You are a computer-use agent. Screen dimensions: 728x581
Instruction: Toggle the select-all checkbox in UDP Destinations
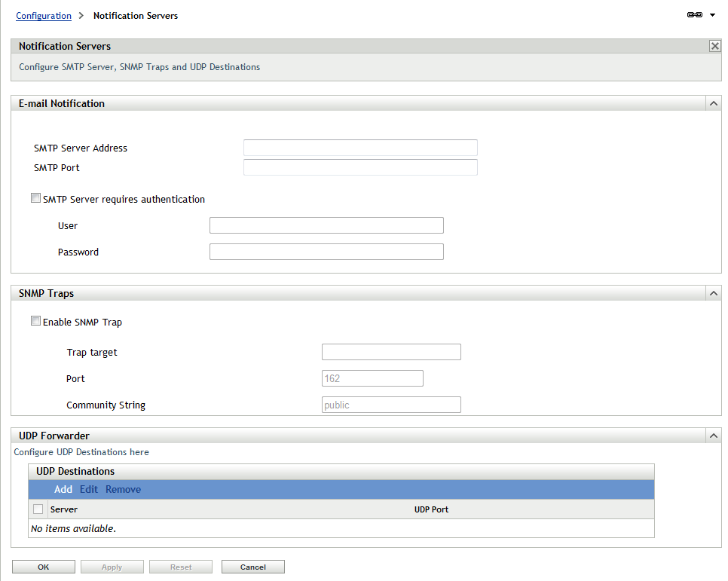38,509
